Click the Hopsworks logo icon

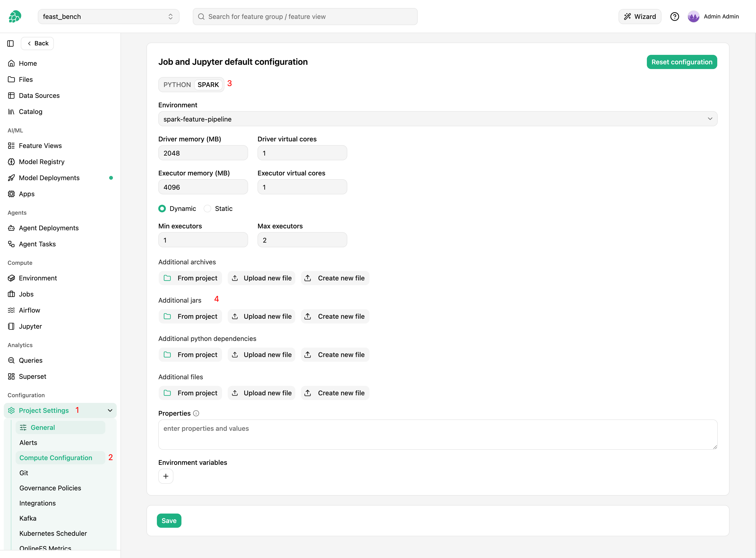point(15,16)
